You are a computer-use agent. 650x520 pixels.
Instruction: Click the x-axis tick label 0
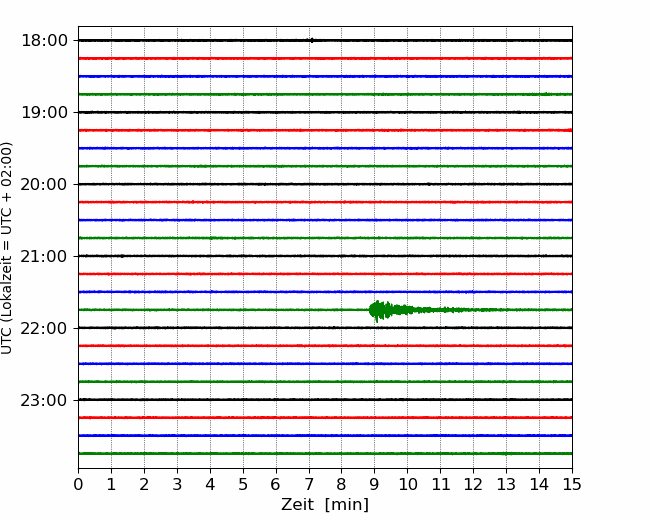pyautogui.click(x=78, y=484)
